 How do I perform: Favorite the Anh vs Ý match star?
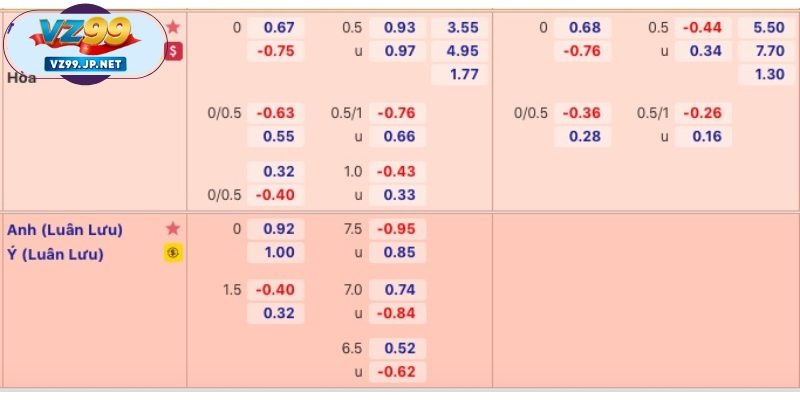[x=174, y=229]
